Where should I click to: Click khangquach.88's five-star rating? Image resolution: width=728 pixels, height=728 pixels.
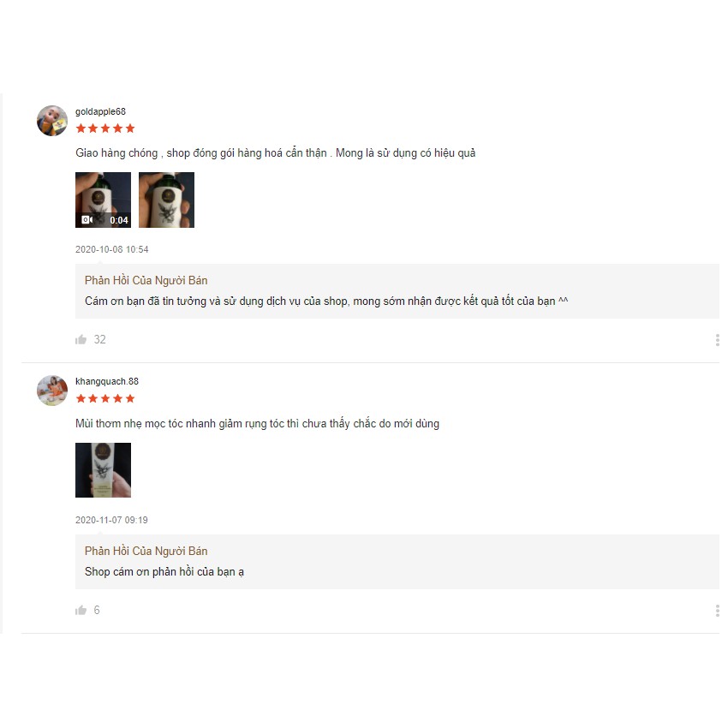[x=105, y=398]
